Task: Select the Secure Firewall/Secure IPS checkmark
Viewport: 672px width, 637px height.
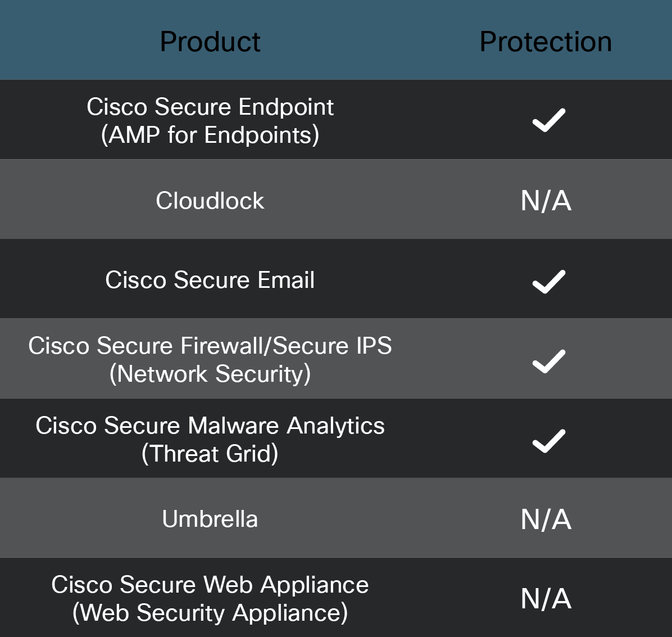Action: tap(548, 362)
